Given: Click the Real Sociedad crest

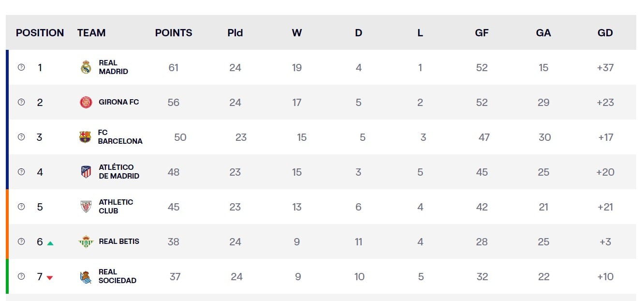Looking at the screenshot, I should (86, 277).
